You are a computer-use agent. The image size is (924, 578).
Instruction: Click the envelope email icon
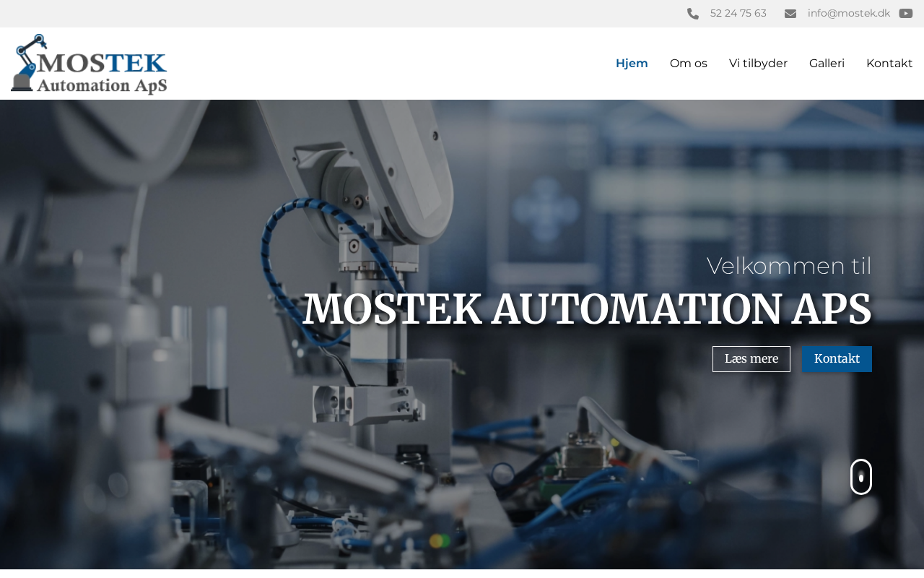tap(790, 14)
